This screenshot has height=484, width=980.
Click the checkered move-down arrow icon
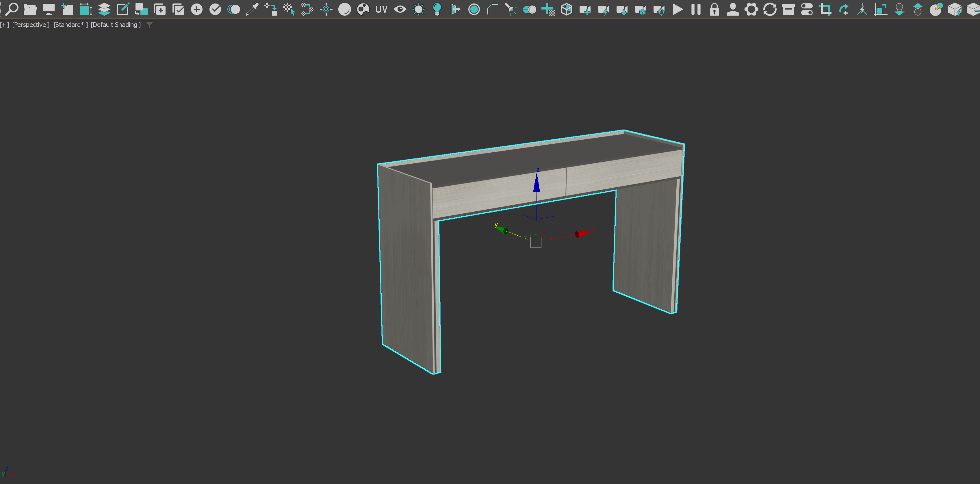point(270,9)
